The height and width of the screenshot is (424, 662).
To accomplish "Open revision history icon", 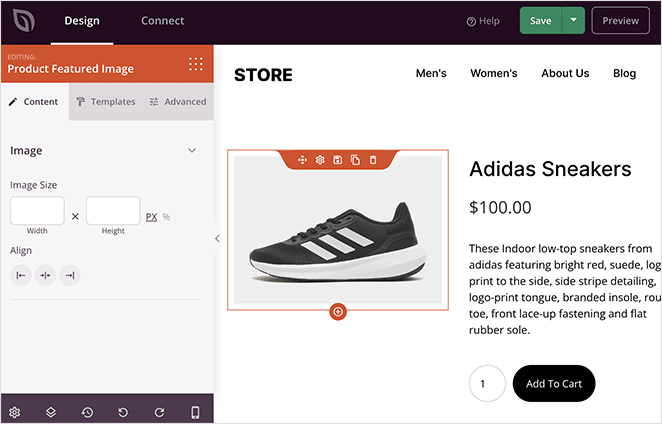I will tap(87, 412).
